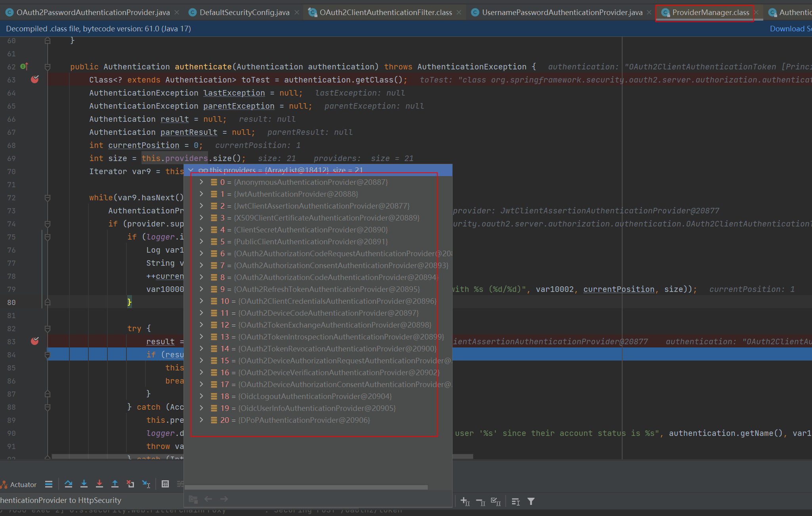Toggle the breakpoint on line 83
This screenshot has width=812, height=516.
[34, 341]
